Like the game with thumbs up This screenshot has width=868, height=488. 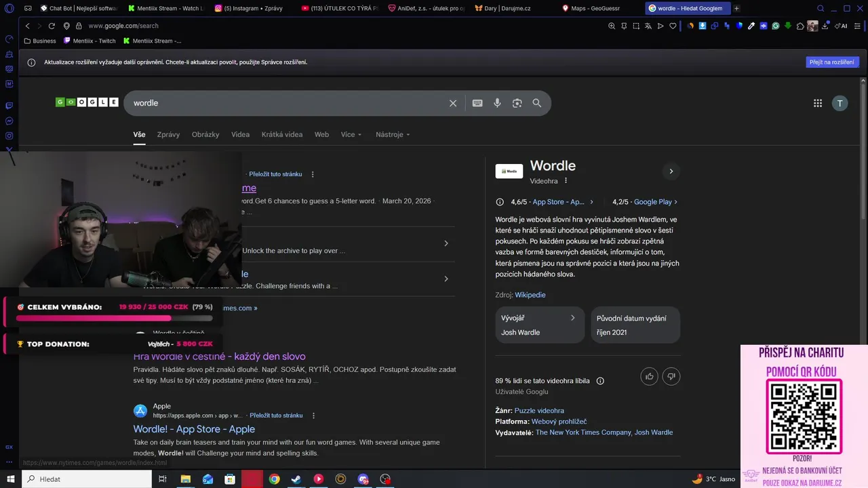(650, 376)
